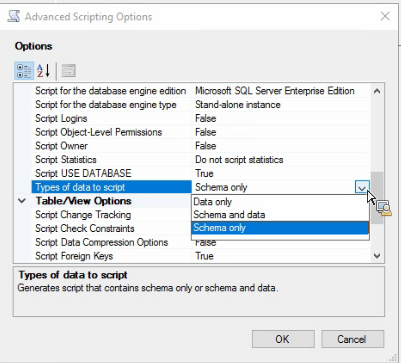Screen dimensions: 401x363
Task: Click scrollbar up arrow in options grid
Action: [x=377, y=91]
